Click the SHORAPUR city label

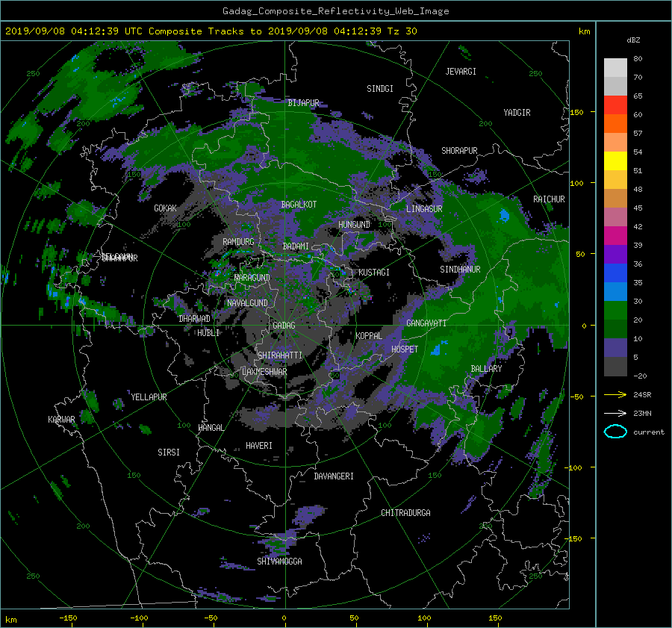coord(459,151)
